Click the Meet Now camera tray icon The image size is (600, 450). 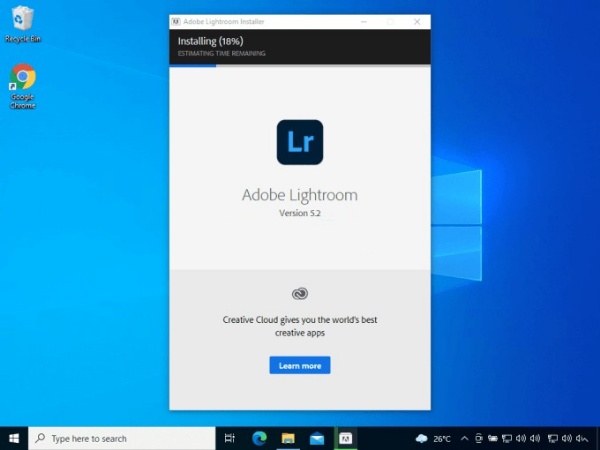pos(478,439)
